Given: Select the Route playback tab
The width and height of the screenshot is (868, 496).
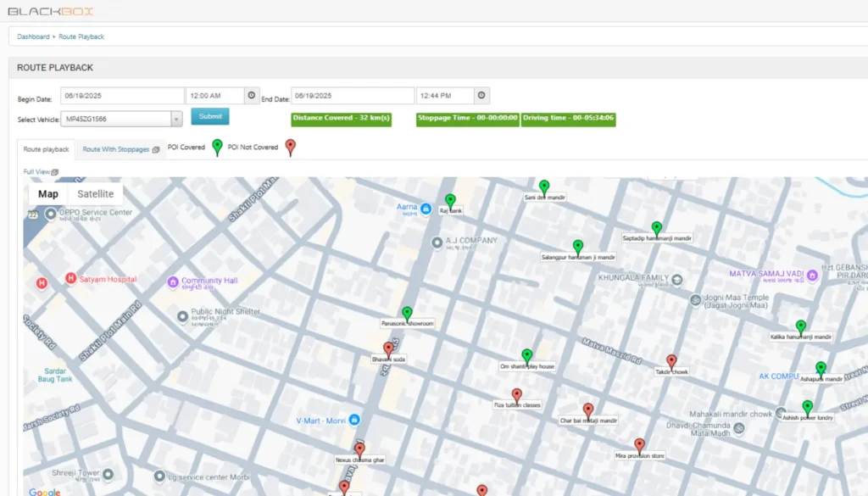Looking at the screenshot, I should pos(47,149).
